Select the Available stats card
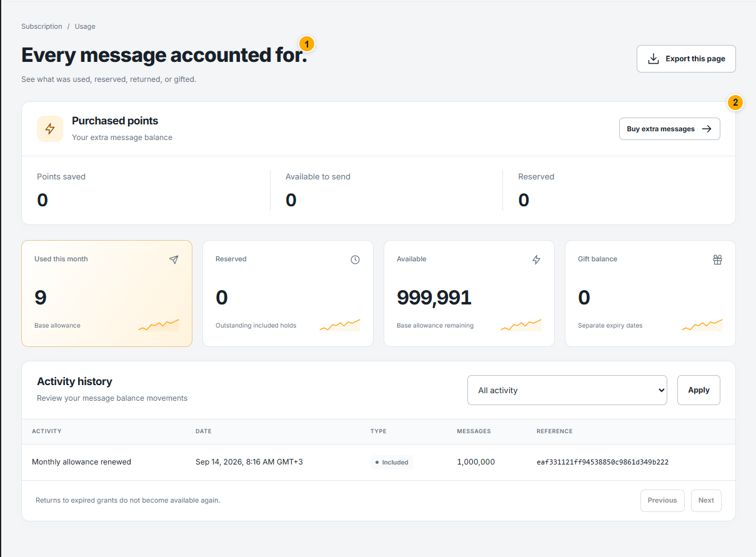Image resolution: width=756 pixels, height=557 pixels. coord(469,293)
